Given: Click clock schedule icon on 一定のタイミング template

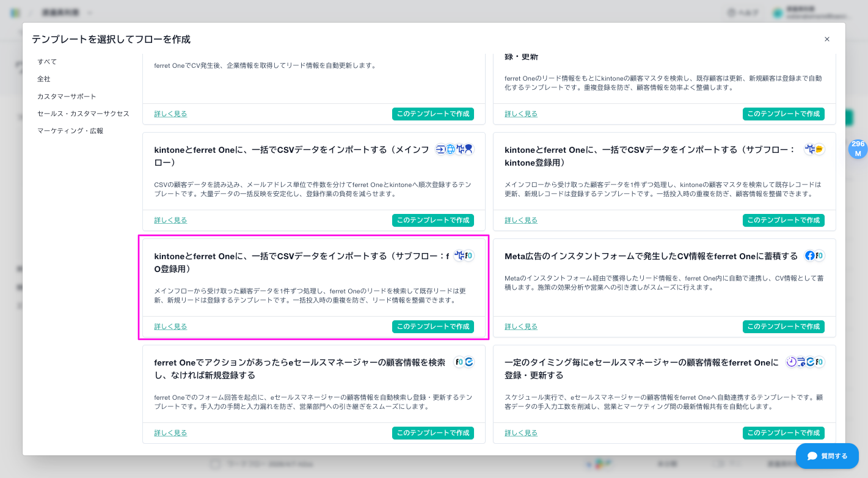Looking at the screenshot, I should [792, 362].
